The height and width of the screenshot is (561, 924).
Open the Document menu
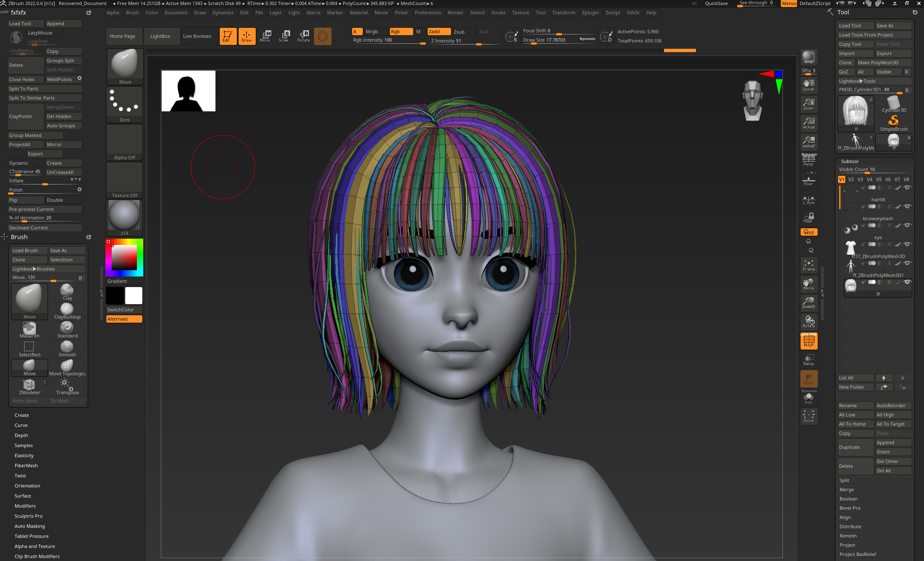(x=176, y=13)
